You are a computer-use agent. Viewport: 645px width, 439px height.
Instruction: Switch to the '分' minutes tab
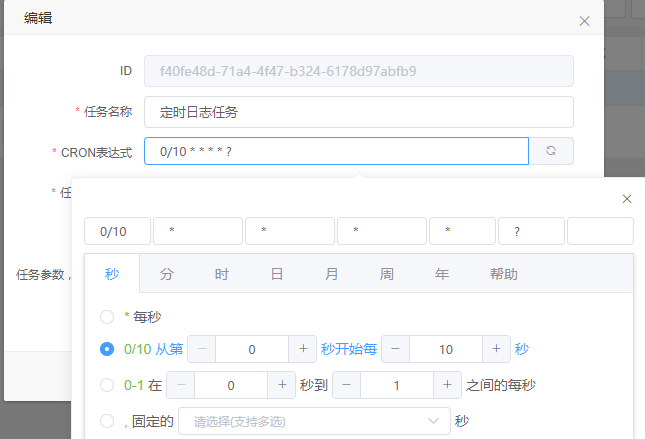[167, 273]
